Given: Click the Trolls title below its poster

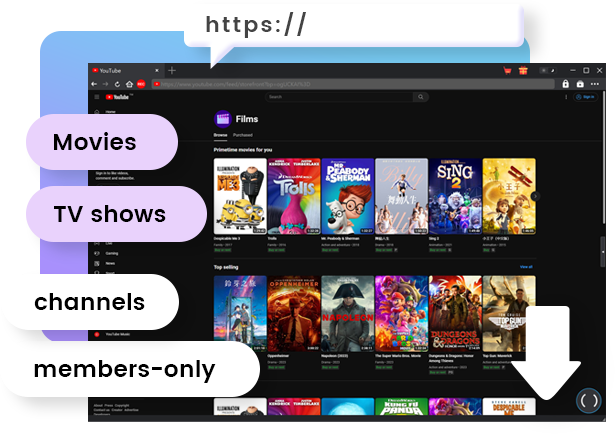Looking at the screenshot, I should click(272, 238).
